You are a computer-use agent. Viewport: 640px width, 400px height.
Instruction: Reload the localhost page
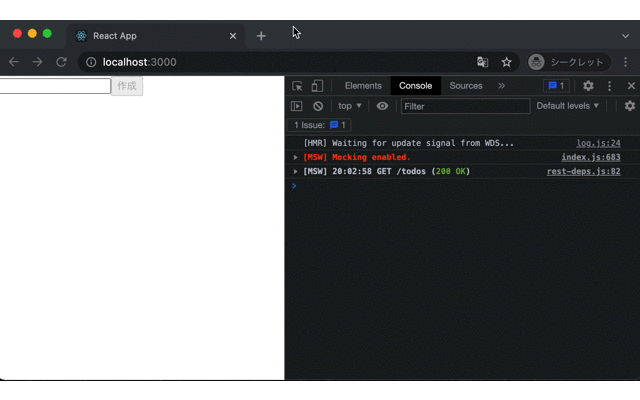[x=61, y=62]
